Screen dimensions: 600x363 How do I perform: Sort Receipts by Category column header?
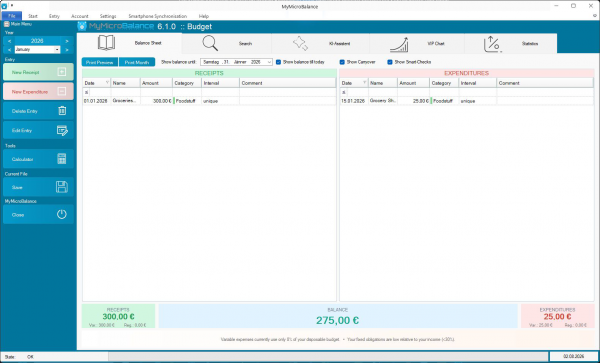coord(187,83)
